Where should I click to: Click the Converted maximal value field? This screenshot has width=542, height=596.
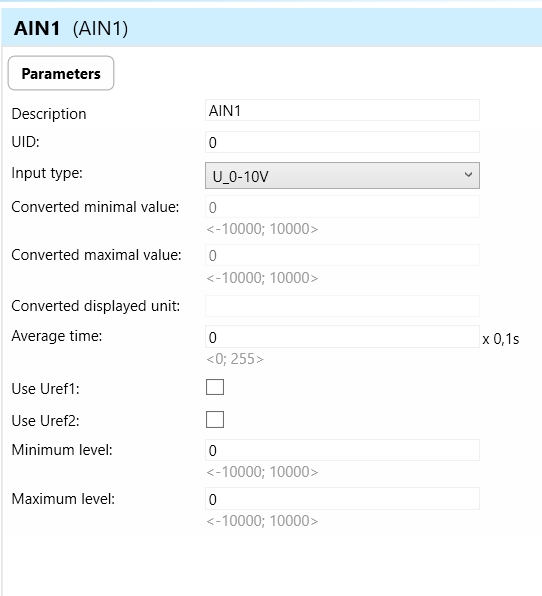click(x=342, y=255)
